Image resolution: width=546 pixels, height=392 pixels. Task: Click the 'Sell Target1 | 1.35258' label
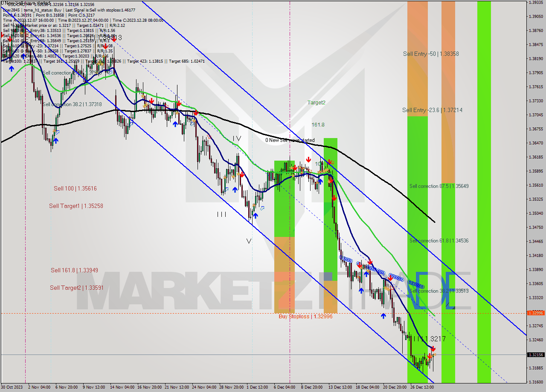pos(76,206)
